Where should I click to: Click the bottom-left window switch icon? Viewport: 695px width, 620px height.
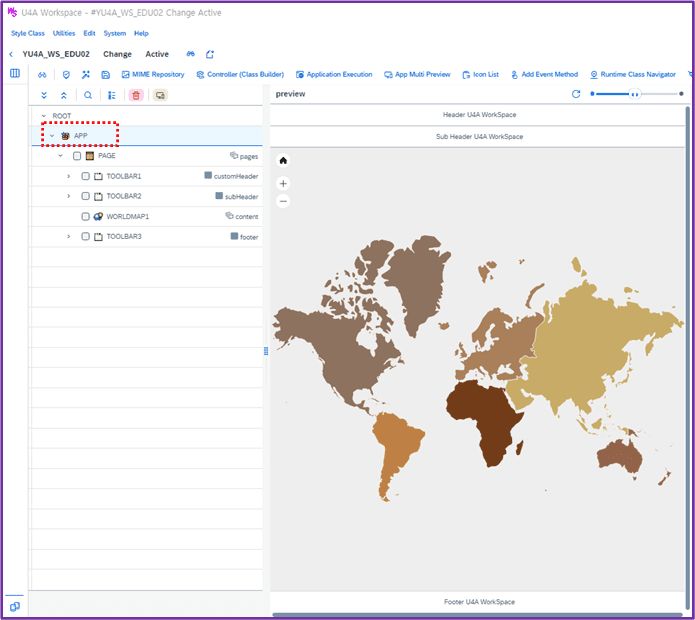(15, 606)
